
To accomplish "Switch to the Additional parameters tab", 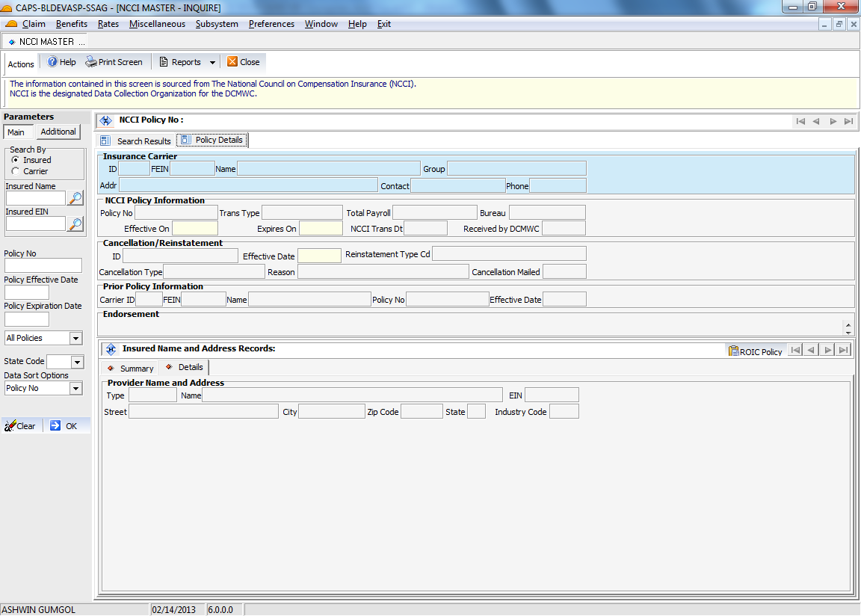I will tap(58, 132).
